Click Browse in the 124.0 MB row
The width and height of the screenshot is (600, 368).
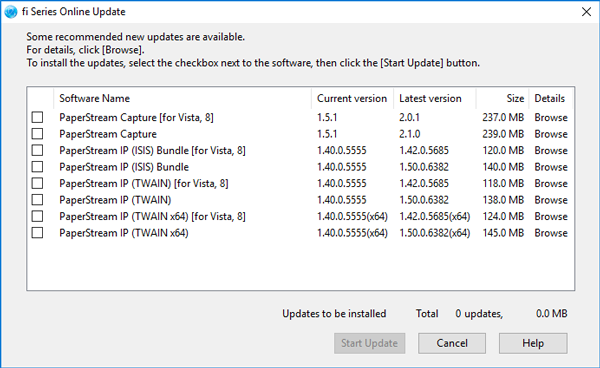pyautogui.click(x=551, y=216)
